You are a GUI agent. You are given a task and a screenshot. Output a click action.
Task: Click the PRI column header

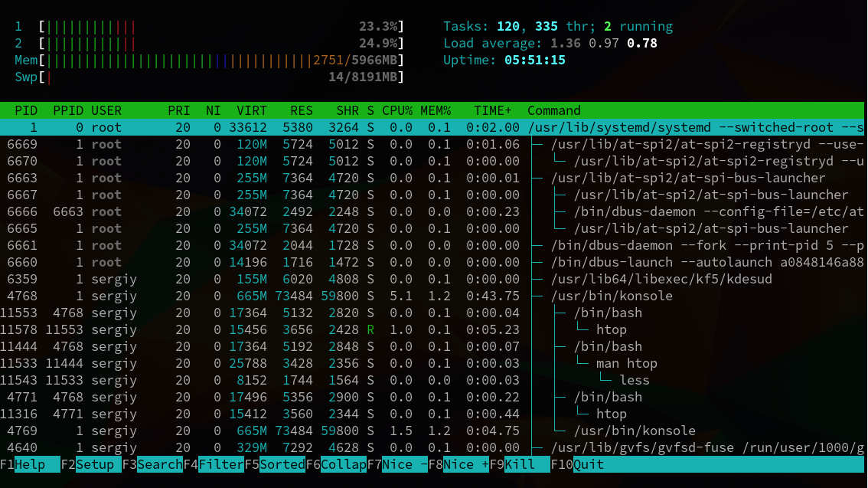179,110
